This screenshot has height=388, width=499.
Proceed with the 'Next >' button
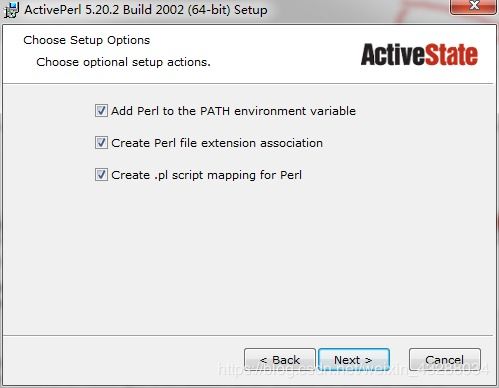pos(354,360)
